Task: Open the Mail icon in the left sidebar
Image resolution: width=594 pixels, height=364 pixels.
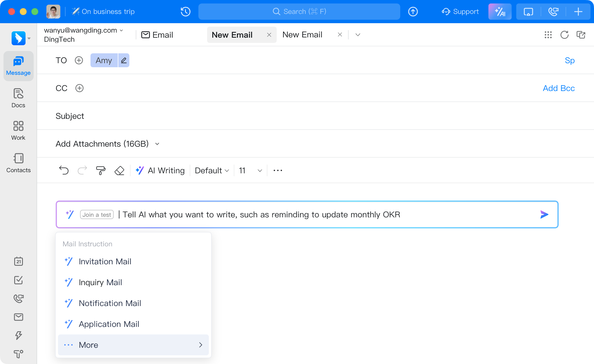Action: coord(18,317)
